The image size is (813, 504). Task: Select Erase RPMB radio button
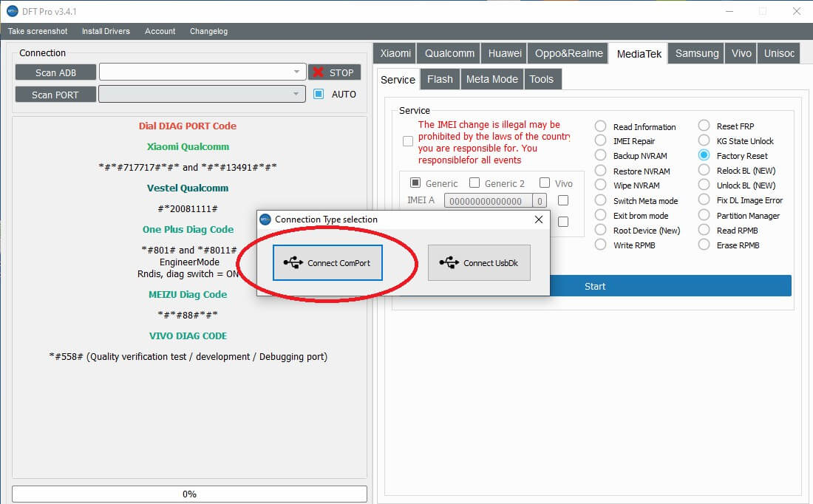(704, 244)
